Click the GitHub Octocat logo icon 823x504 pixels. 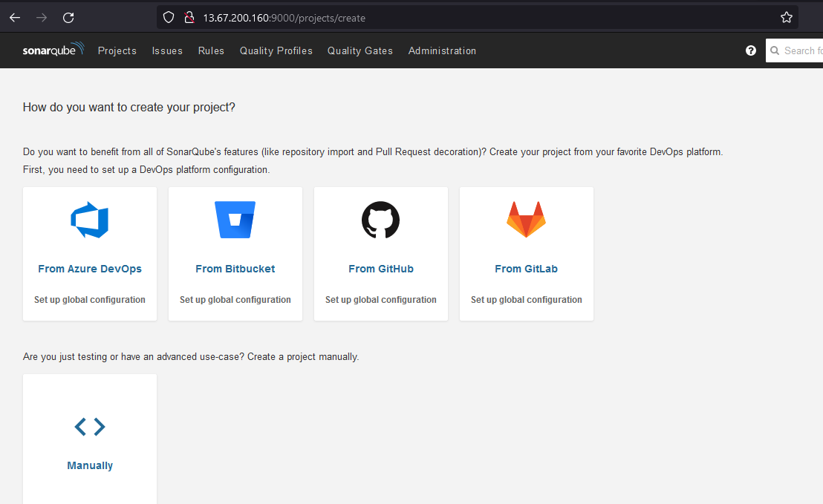[380, 220]
